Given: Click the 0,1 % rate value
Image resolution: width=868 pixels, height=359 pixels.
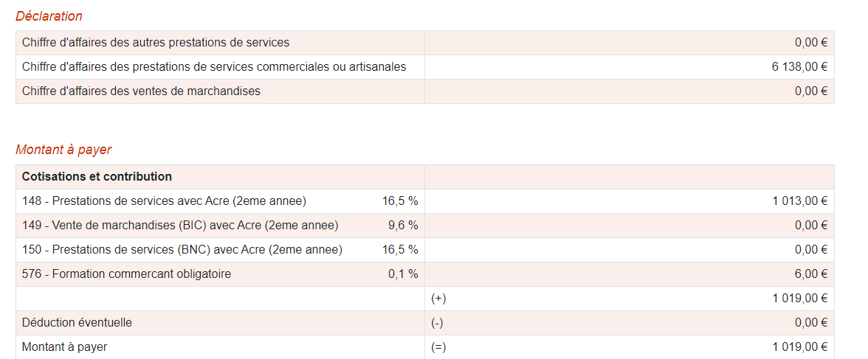Looking at the screenshot, I should pos(403,274).
